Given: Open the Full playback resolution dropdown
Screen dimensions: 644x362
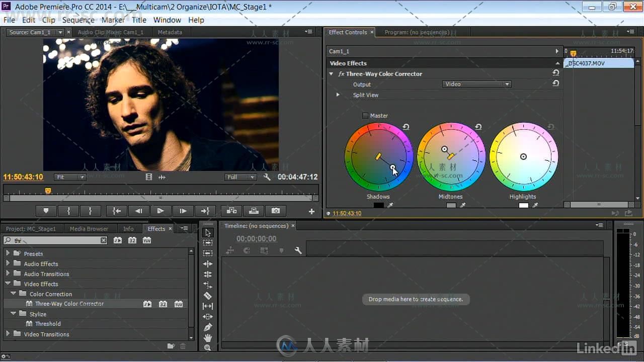Looking at the screenshot, I should click(240, 177).
